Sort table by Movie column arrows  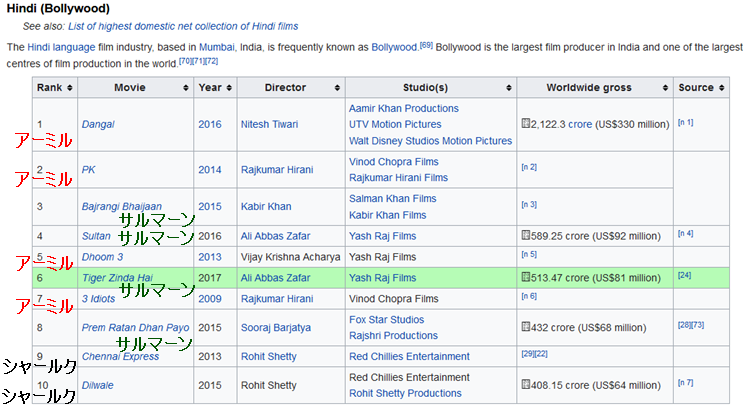(186, 88)
